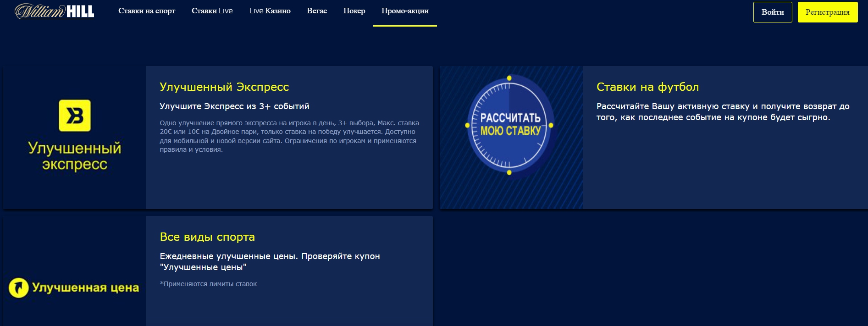Click the William Hill logo
The width and height of the screenshot is (868, 326).
pyautogui.click(x=54, y=11)
